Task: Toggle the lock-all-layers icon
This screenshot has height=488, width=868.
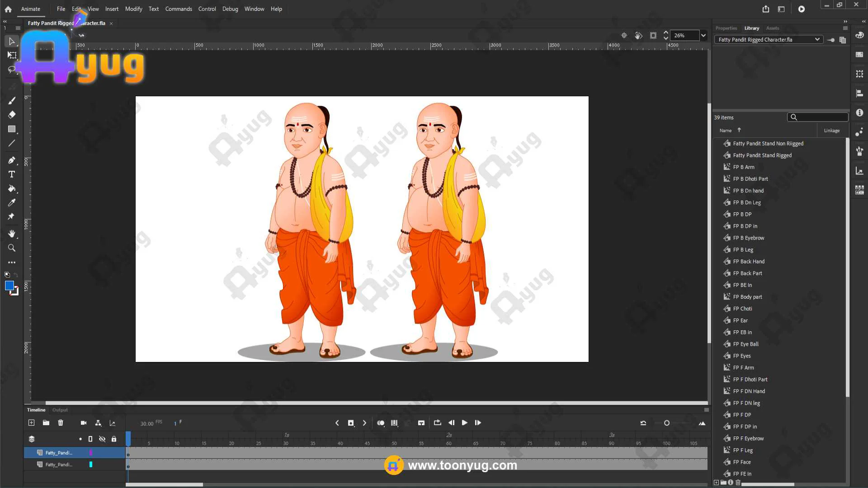Action: pyautogui.click(x=114, y=439)
